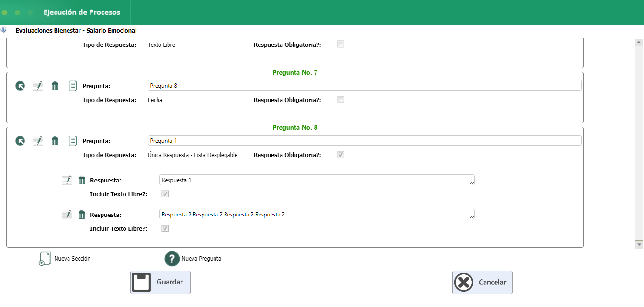
Task: Click the move-up arrow icon for Pregunta 8
Action: [20, 86]
